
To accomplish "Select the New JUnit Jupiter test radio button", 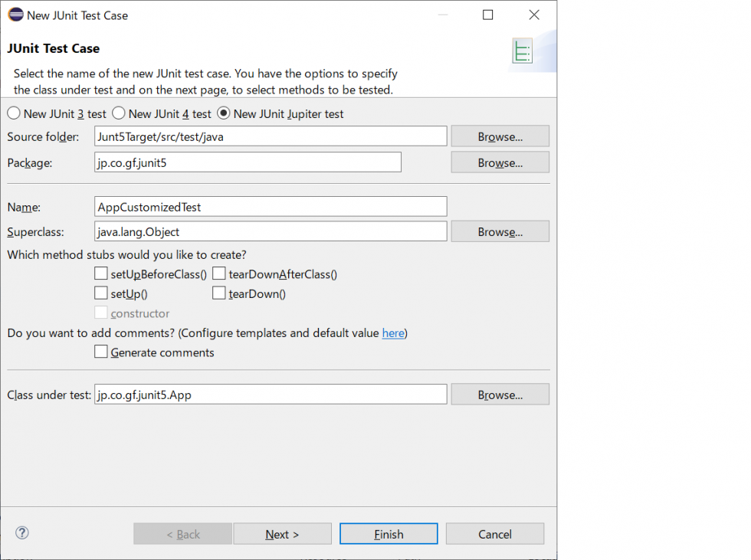I will (x=223, y=113).
